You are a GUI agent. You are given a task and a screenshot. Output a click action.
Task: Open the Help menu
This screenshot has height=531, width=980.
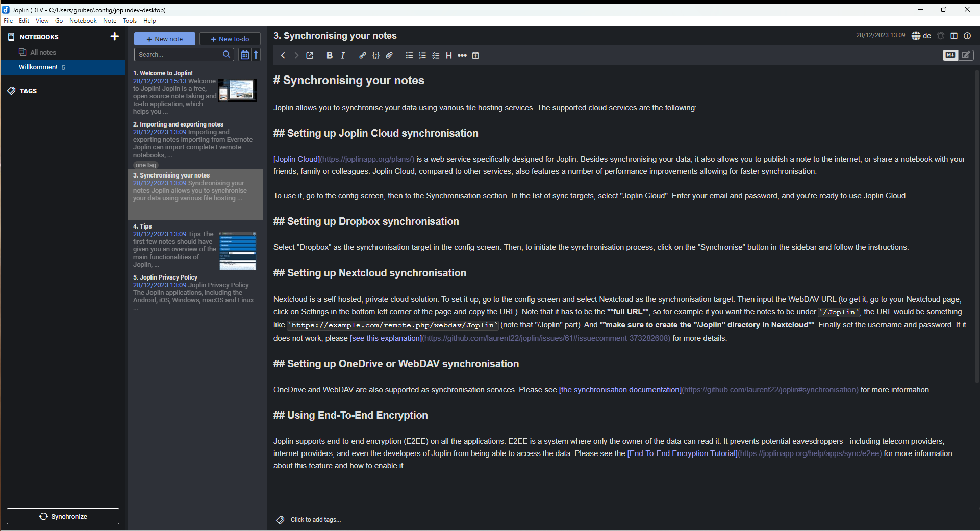[149, 21]
